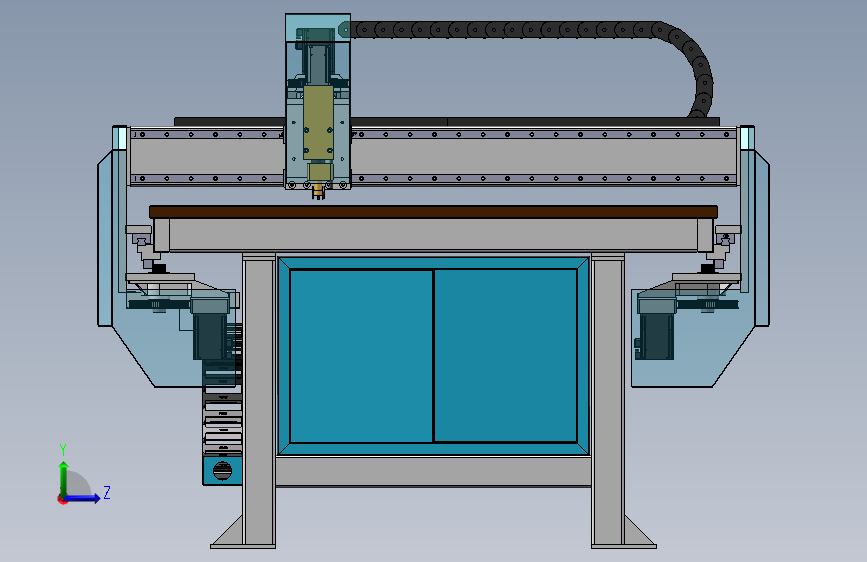
Task: Select the cutting tool bit under spindle
Action: 318,192
